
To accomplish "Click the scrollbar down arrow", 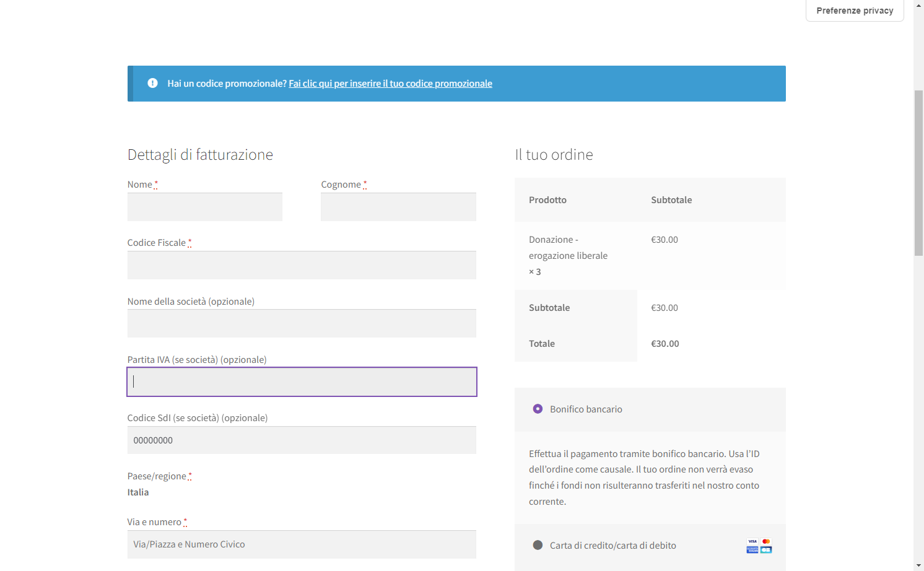I will (x=919, y=565).
